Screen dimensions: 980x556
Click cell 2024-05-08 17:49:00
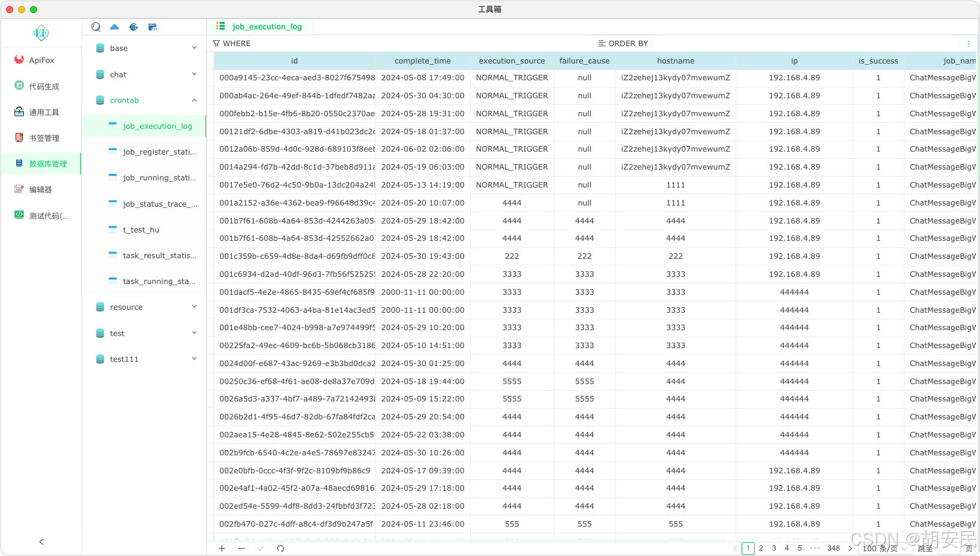pyautogui.click(x=423, y=78)
